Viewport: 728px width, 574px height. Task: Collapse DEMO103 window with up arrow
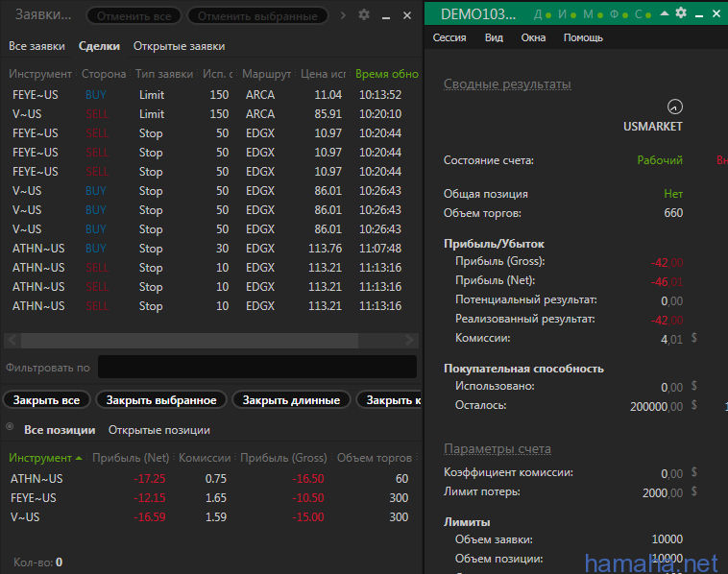pyautogui.click(x=664, y=13)
